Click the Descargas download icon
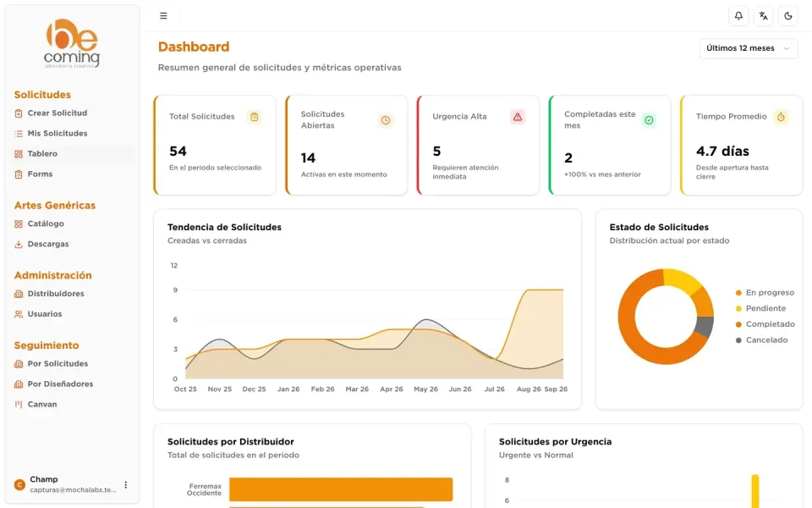Screen dimensions: 812x508 pyautogui.click(x=19, y=244)
